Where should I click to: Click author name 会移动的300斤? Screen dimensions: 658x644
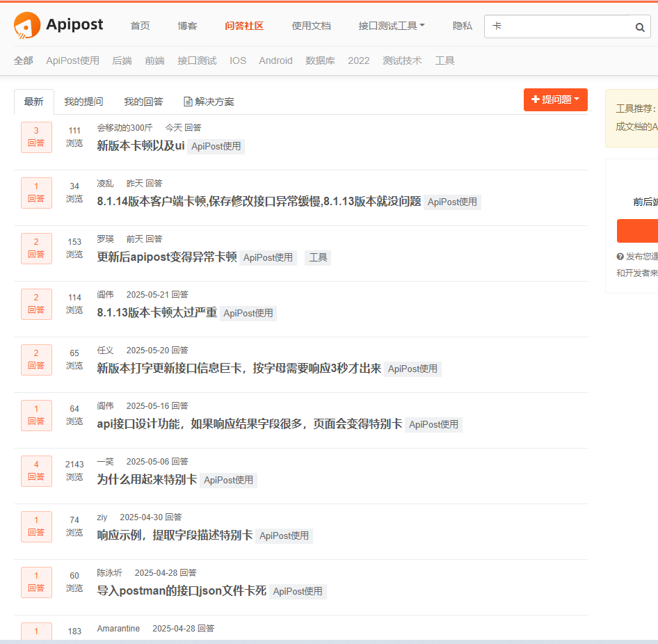point(125,127)
